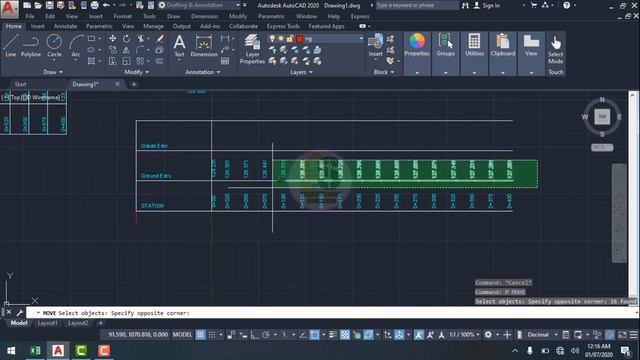Click the Explode tool in Modify panel

[160, 50]
